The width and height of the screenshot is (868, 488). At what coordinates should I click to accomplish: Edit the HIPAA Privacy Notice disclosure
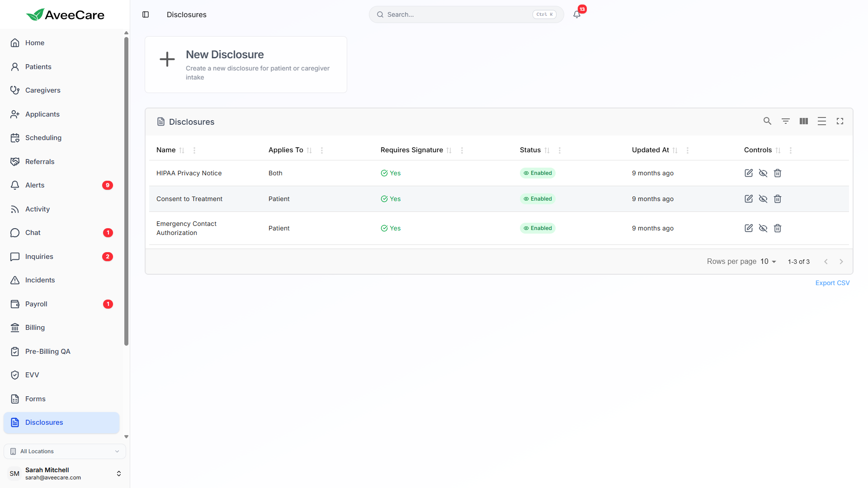(748, 173)
